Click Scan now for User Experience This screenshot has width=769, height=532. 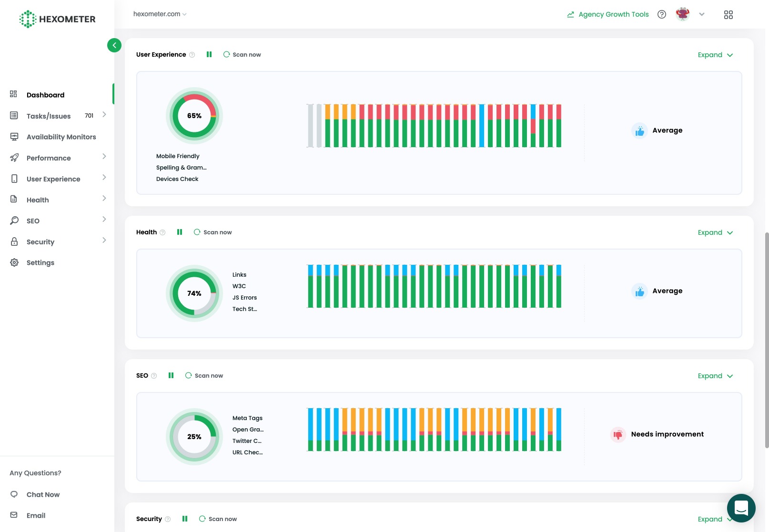(x=242, y=54)
